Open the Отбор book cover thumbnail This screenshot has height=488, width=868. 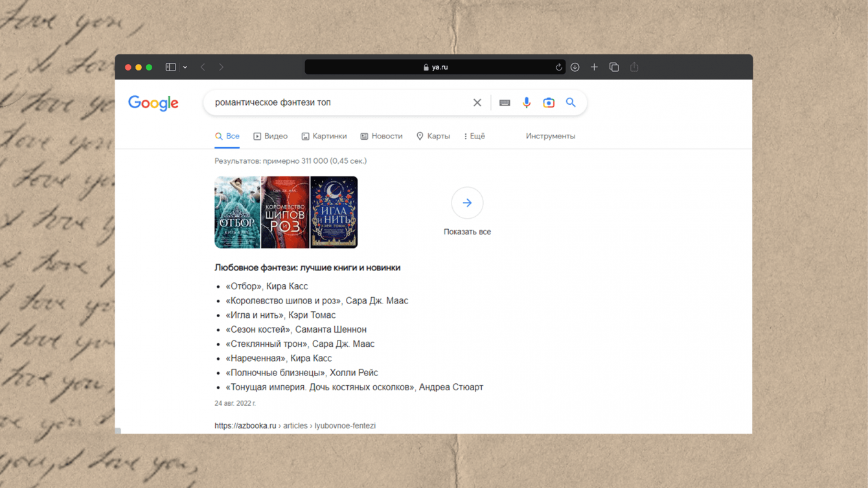237,212
